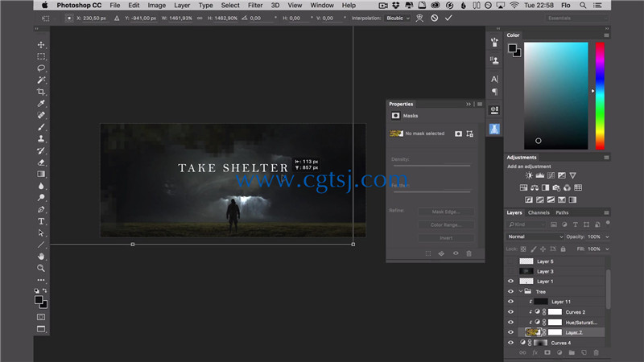Select the Dodge tool
The width and height of the screenshot is (644, 362).
click(41, 198)
